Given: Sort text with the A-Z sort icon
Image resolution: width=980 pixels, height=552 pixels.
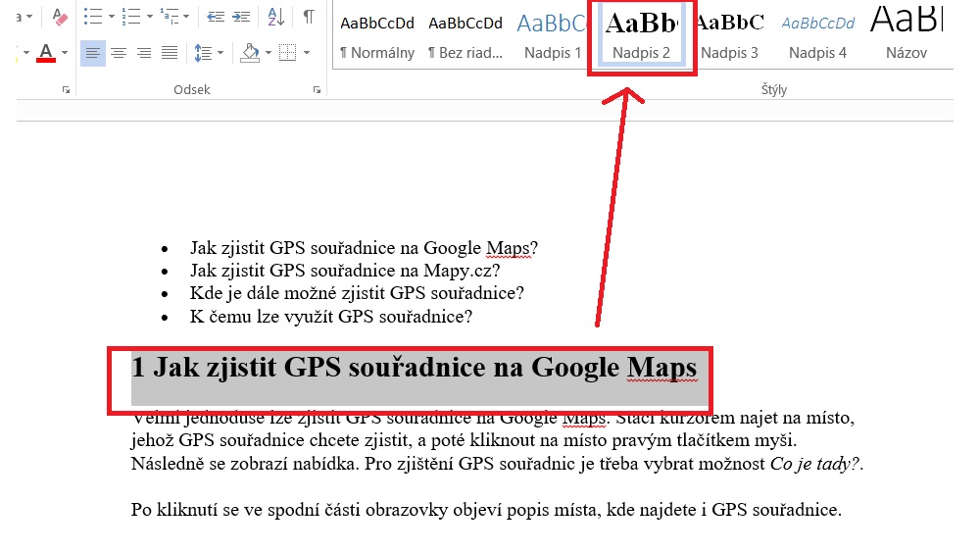Looking at the screenshot, I should [x=275, y=17].
